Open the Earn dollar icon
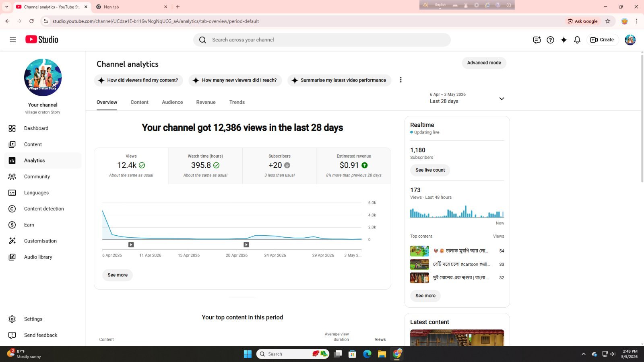644x362 pixels. (x=12, y=225)
